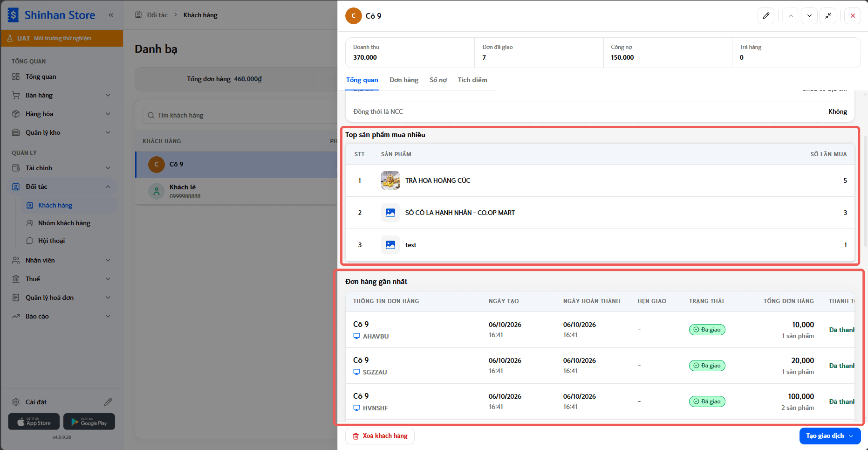Collapse the sidebar using the double chevron icon
Viewport: 868px width, 450px height.
click(111, 15)
